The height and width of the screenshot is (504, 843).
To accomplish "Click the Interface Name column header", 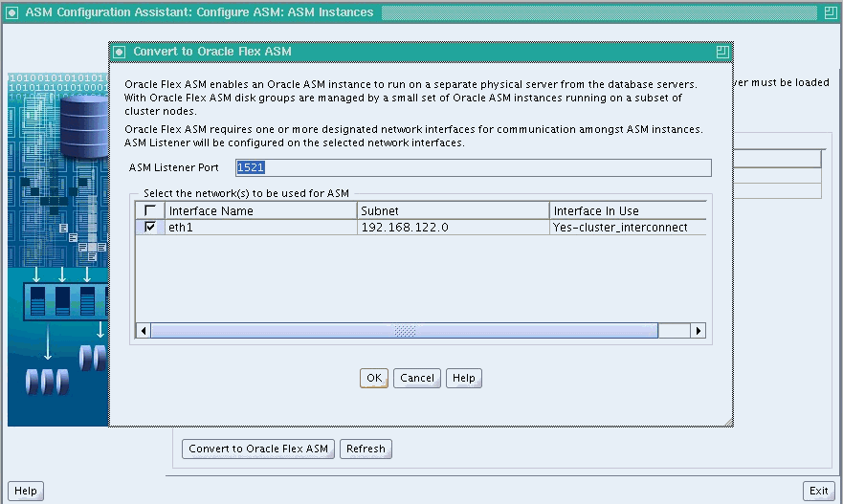I will (261, 210).
